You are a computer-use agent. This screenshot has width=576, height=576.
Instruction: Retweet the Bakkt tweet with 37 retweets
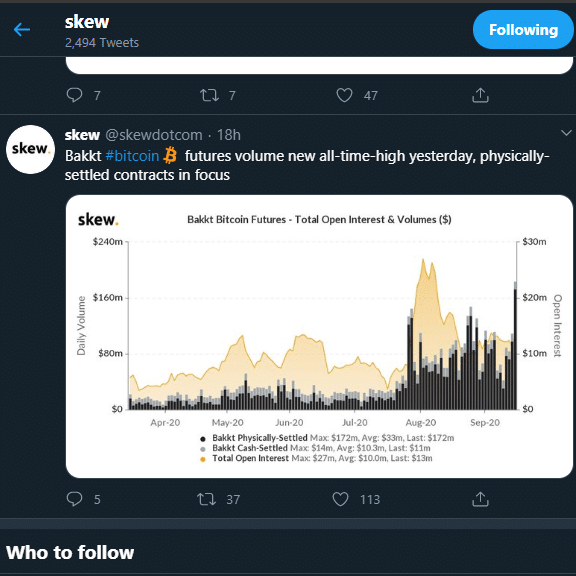206,499
